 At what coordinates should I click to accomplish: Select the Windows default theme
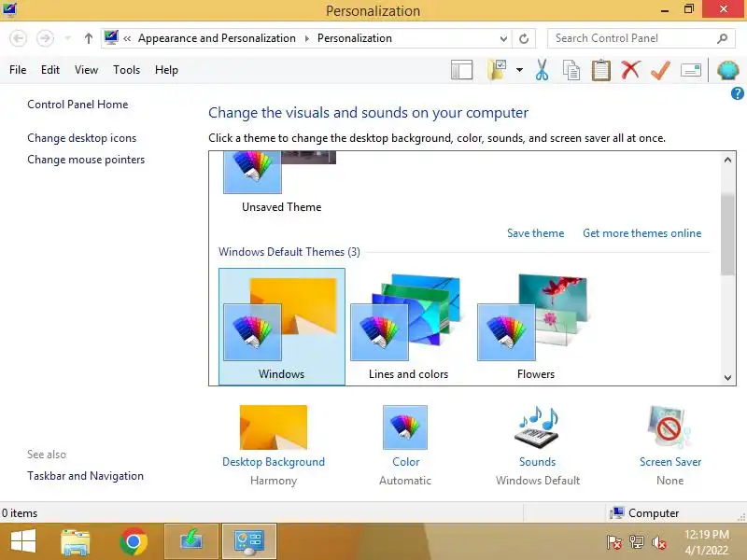coord(282,327)
